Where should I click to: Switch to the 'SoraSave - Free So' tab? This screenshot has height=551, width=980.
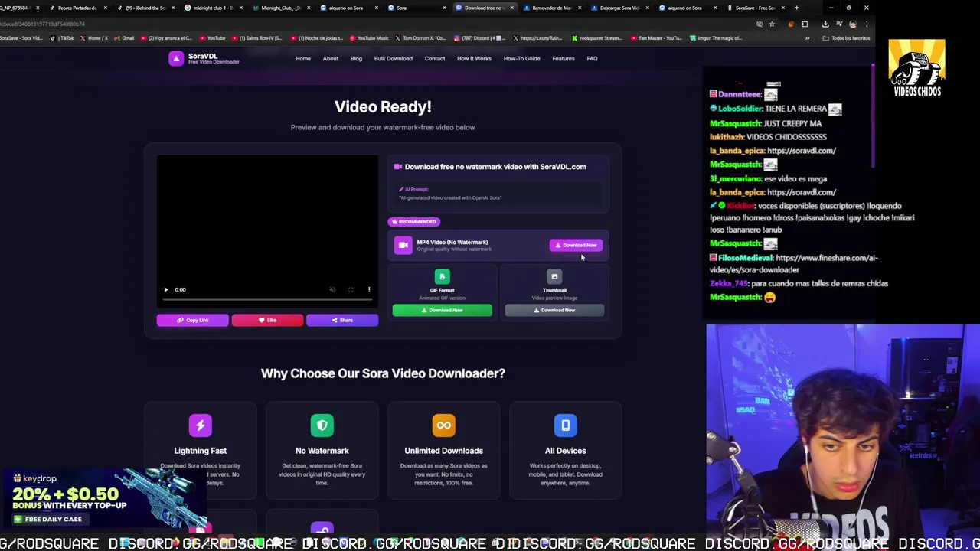point(755,8)
